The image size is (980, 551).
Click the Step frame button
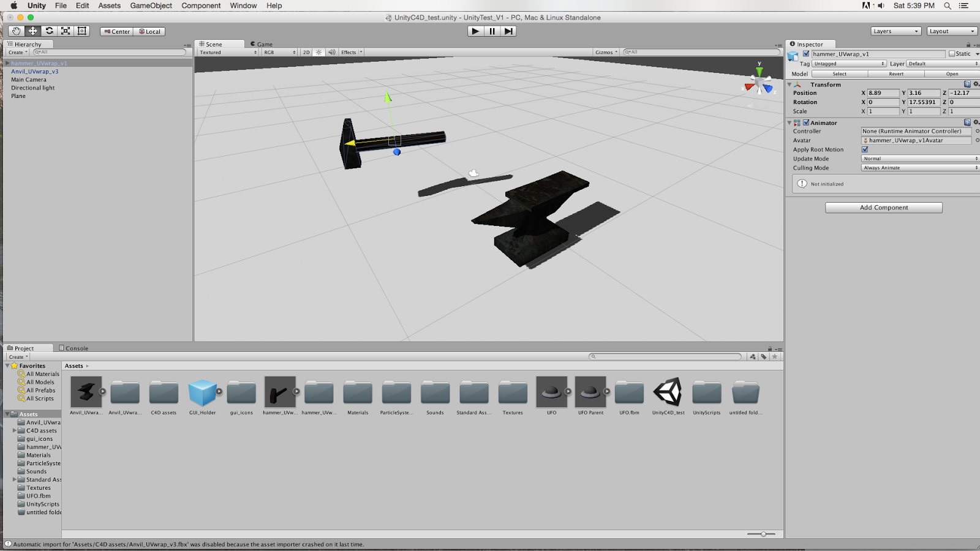click(508, 31)
